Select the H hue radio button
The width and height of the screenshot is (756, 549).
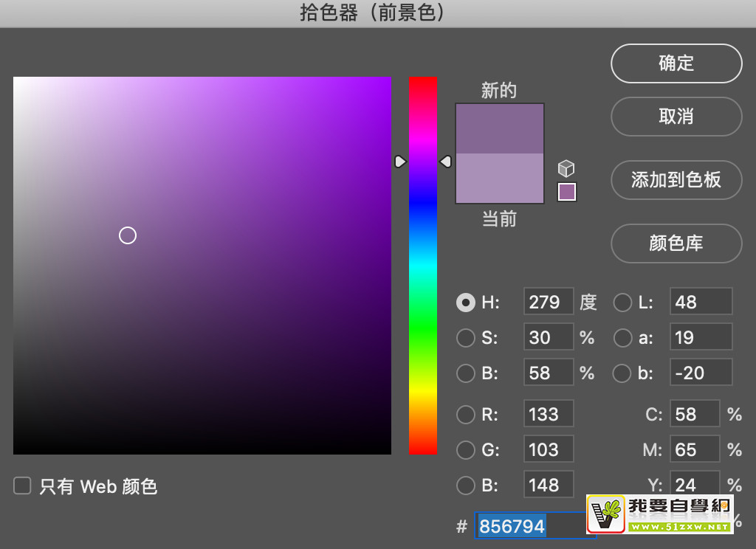(x=466, y=303)
